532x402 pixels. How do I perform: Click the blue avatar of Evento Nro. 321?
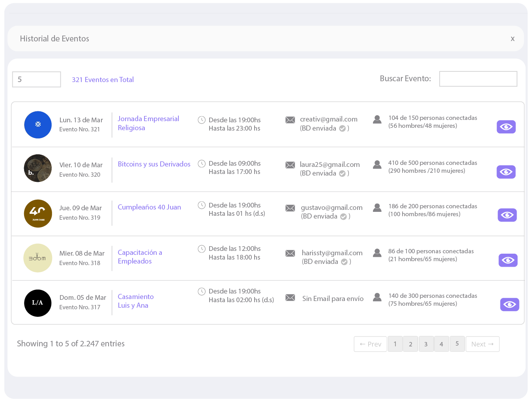coord(38,125)
